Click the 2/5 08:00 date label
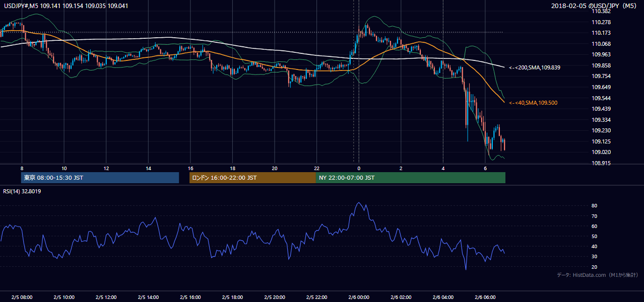Image resolution: width=644 pixels, height=302 pixels. coord(22,297)
